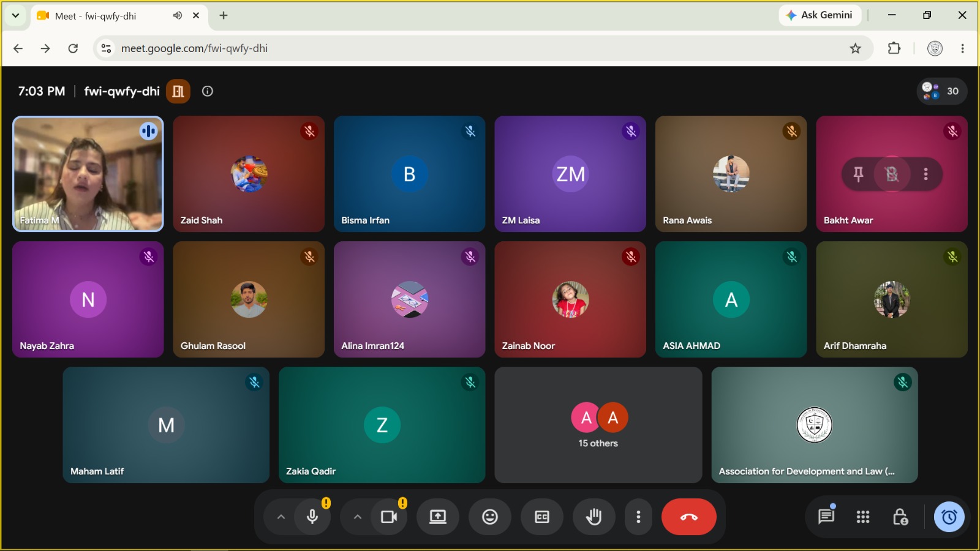
Task: Send a reaction with the emoji button
Action: 489,517
